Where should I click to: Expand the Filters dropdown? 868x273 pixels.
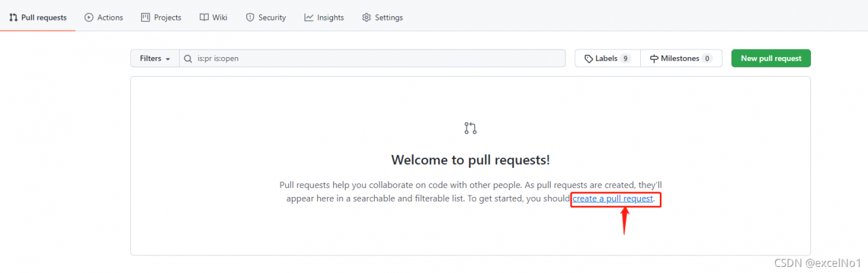click(x=155, y=58)
